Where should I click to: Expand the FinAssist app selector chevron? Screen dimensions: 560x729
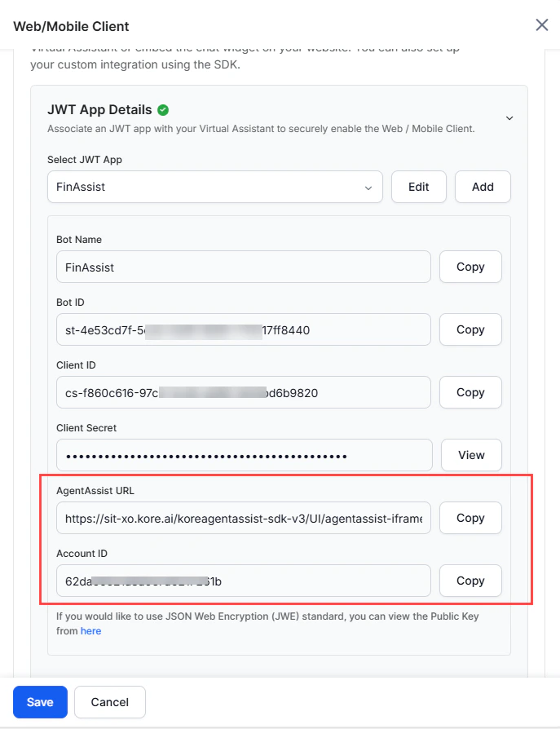point(368,187)
